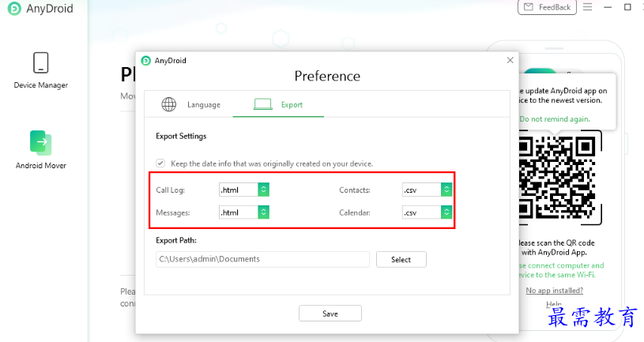644x342 pixels.
Task: Click 'No app installed?' link
Action: click(x=555, y=291)
